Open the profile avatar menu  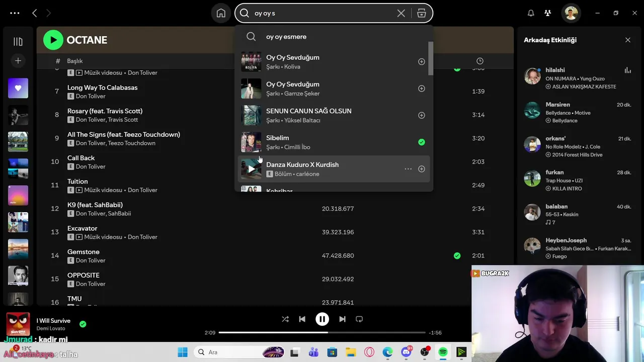571,14
